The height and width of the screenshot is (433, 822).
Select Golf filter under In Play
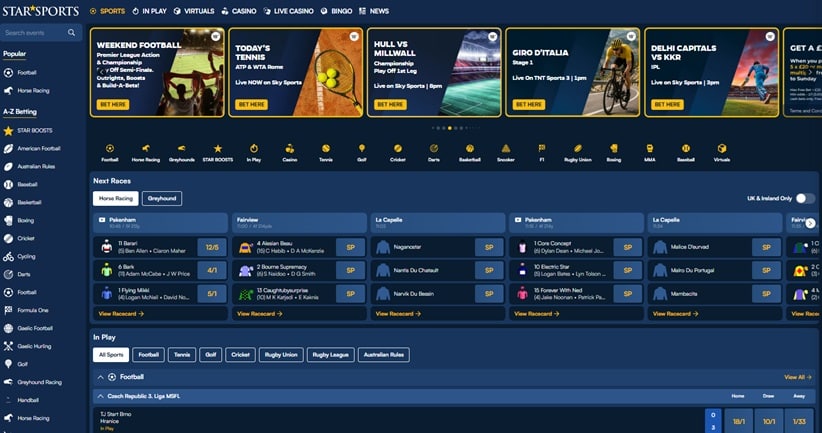coord(211,355)
